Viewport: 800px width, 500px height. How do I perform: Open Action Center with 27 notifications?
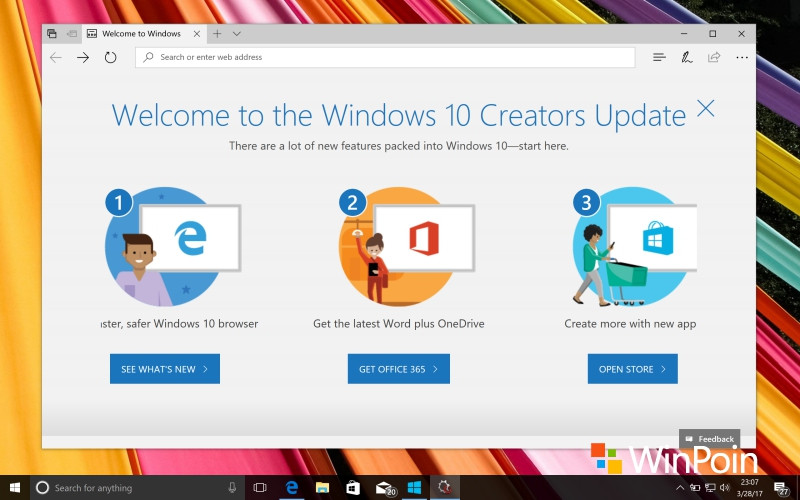pos(781,488)
